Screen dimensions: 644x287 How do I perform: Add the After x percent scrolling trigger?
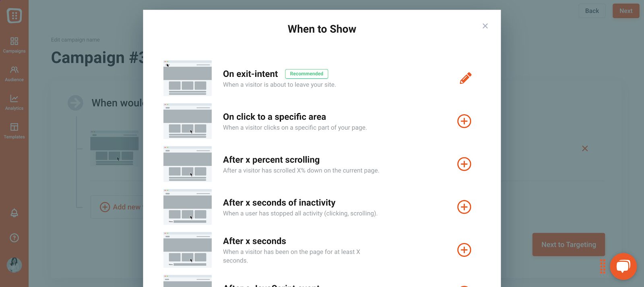point(464,164)
